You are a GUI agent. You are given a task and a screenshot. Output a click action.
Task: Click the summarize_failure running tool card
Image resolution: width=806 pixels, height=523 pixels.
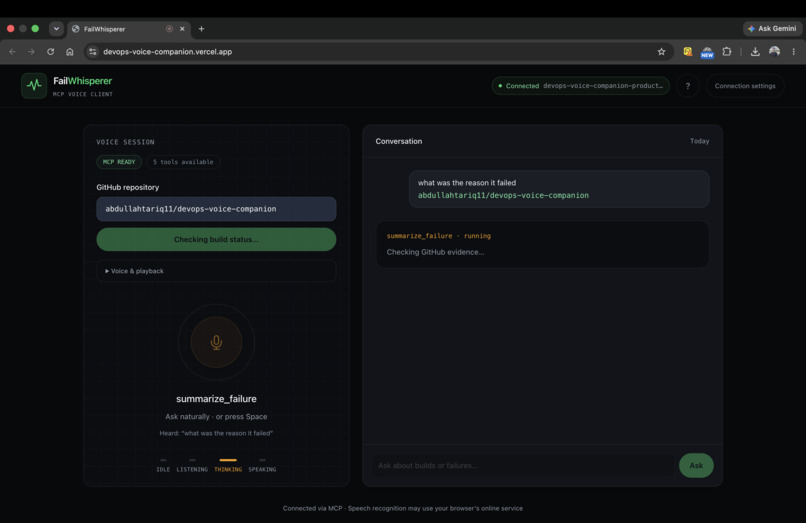click(543, 244)
